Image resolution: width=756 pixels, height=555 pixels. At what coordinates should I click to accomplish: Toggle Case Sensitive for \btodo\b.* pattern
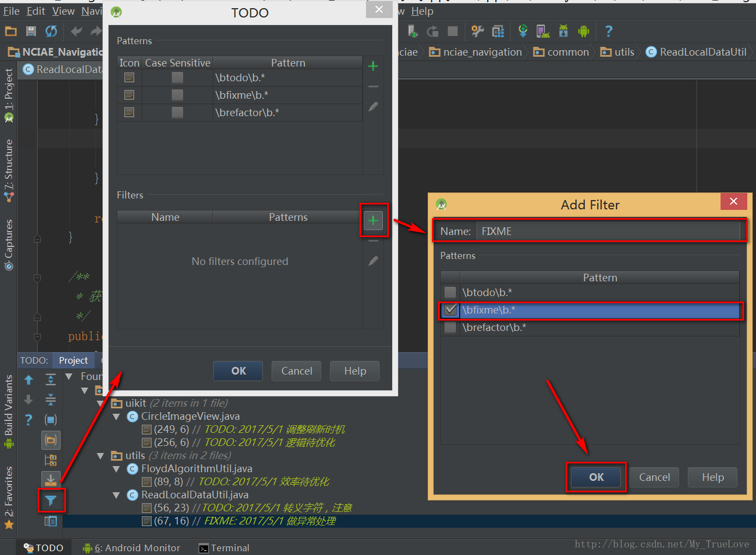pyautogui.click(x=177, y=77)
